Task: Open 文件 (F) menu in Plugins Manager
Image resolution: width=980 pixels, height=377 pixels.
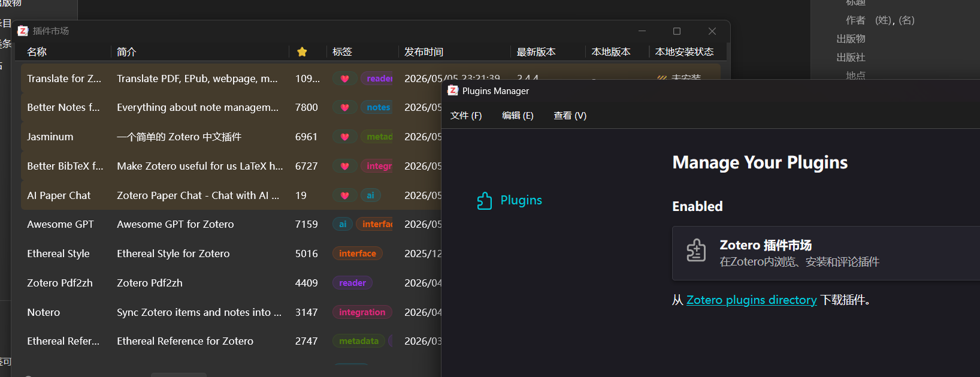Action: click(466, 116)
